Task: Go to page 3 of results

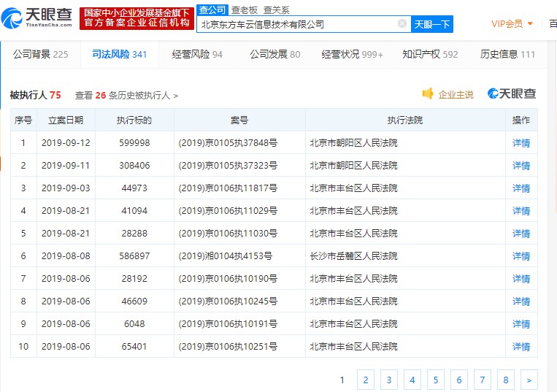Action: (389, 380)
